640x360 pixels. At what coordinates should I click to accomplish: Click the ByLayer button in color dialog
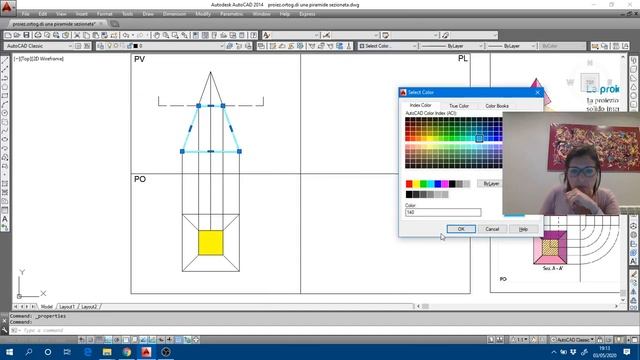pos(491,184)
